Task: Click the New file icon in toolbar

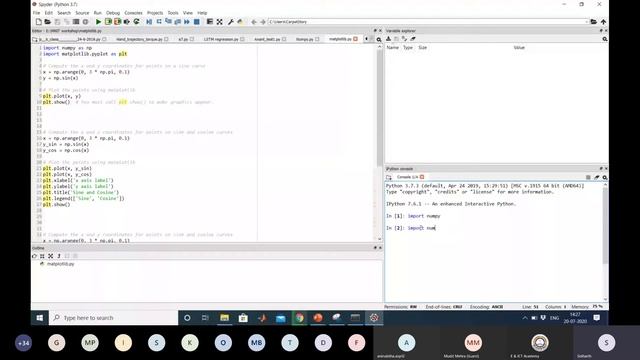Action: pyautogui.click(x=38, y=22)
